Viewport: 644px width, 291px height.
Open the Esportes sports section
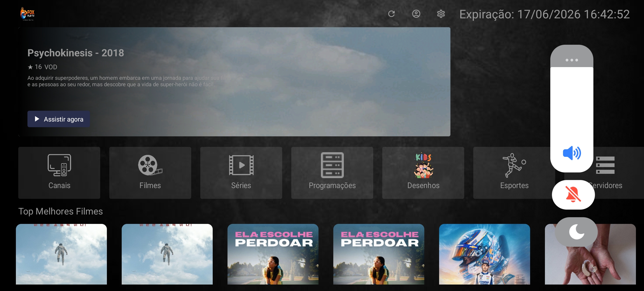click(x=514, y=173)
